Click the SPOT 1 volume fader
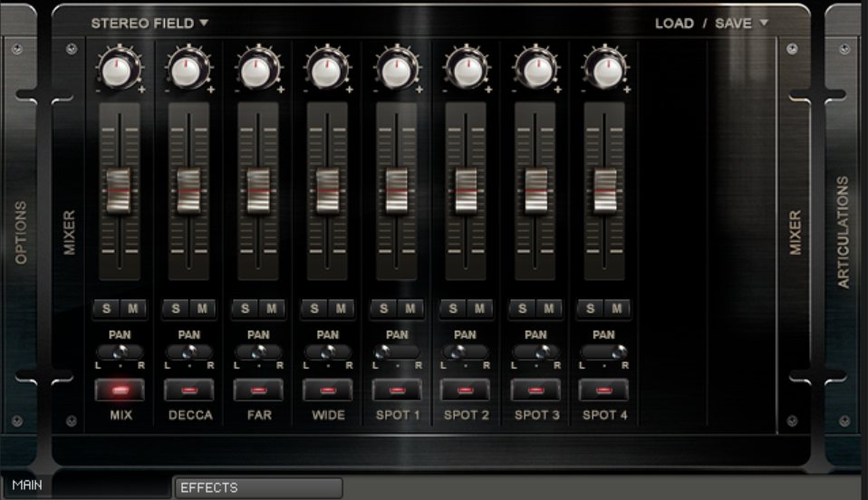868x500 pixels. tap(396, 191)
